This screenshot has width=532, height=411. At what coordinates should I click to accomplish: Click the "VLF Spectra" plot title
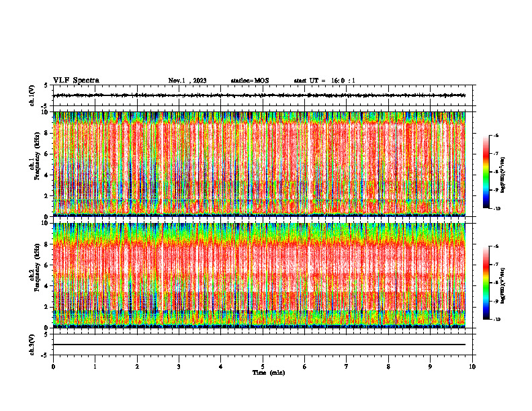point(76,81)
